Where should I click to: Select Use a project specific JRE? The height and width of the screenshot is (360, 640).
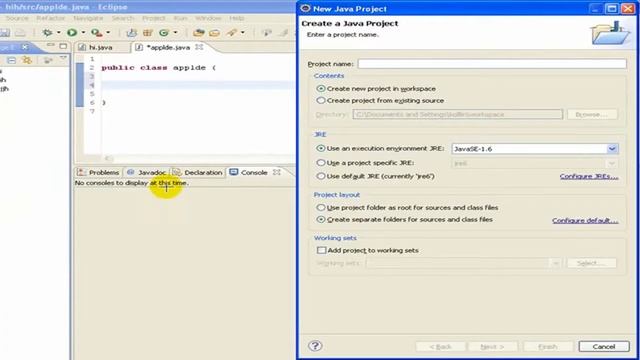tap(321, 163)
